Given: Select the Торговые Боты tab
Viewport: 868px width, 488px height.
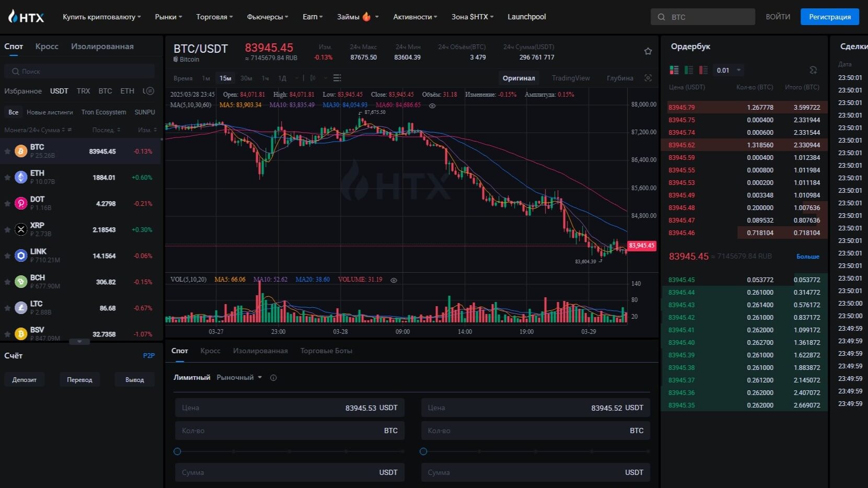Looking at the screenshot, I should [326, 351].
